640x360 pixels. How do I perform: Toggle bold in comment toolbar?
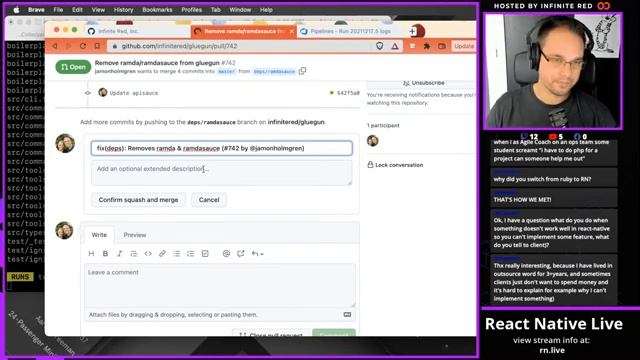pyautogui.click(x=105, y=253)
